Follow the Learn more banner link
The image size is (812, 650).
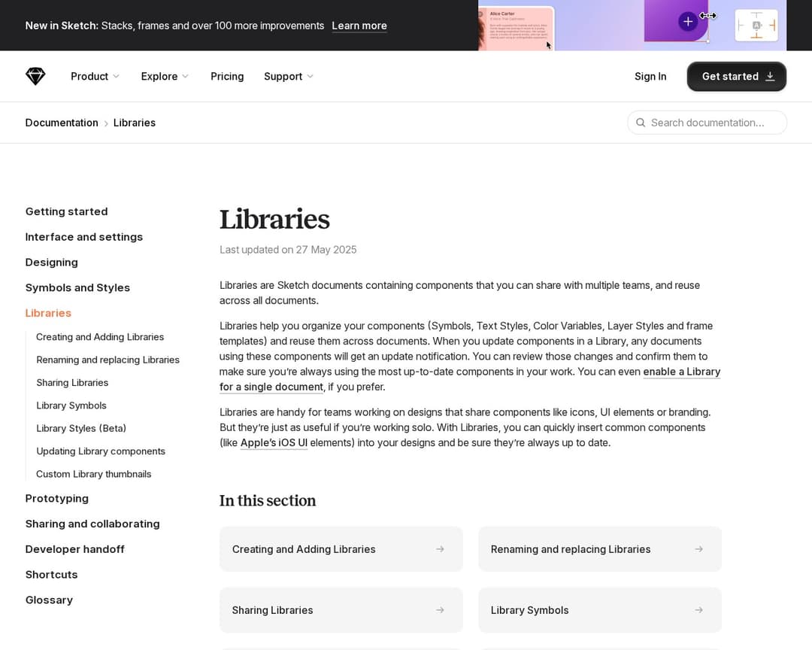click(359, 26)
